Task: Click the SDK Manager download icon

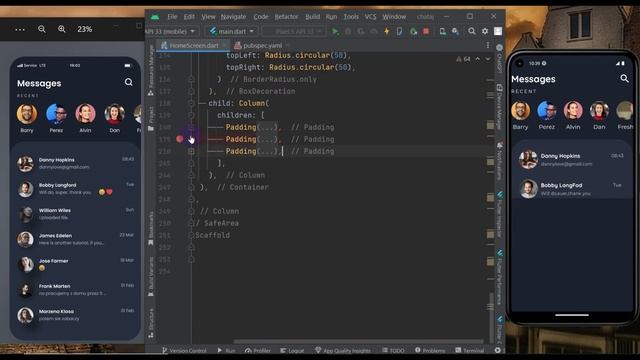Action: click(x=456, y=31)
